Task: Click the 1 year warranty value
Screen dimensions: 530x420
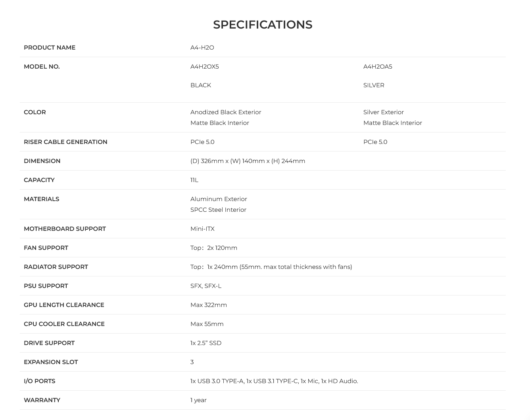Action: [x=198, y=400]
